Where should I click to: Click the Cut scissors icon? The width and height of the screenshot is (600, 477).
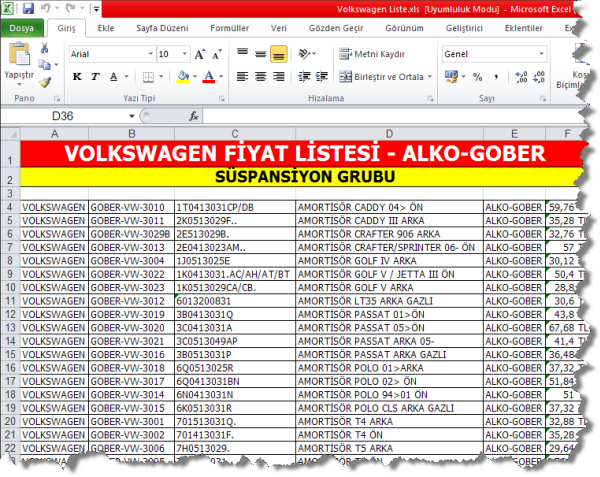pos(44,48)
